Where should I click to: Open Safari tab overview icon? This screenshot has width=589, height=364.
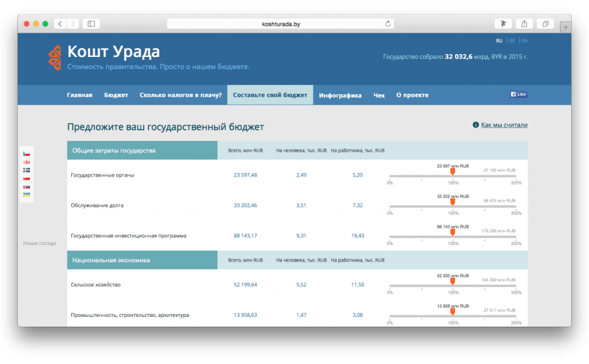coord(544,24)
